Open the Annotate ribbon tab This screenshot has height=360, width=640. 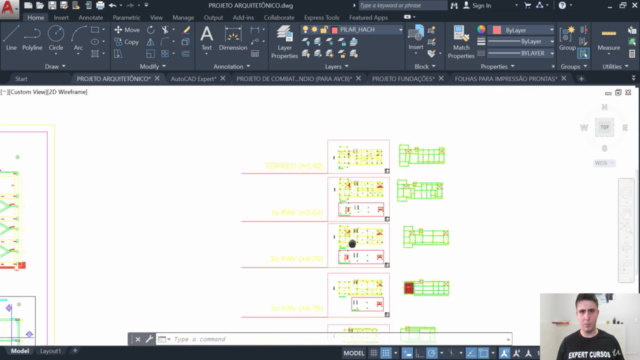(x=91, y=18)
